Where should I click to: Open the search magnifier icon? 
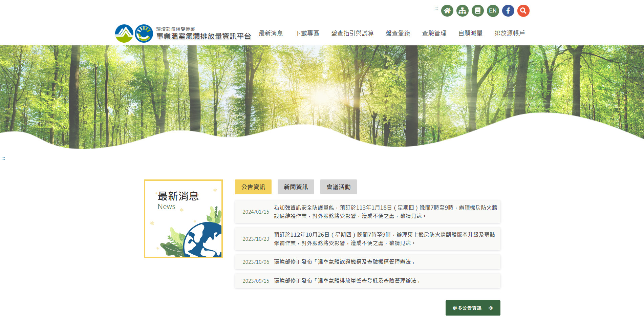click(523, 11)
